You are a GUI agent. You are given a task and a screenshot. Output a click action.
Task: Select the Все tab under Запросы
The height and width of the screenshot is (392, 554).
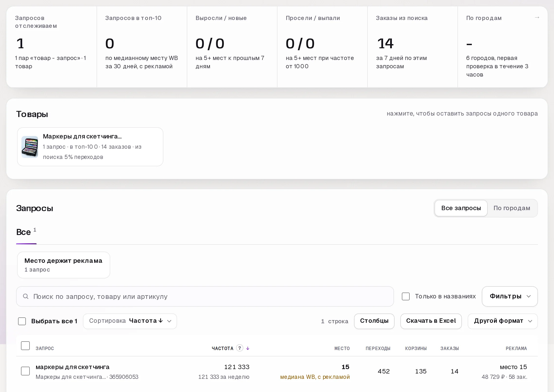pos(26,232)
